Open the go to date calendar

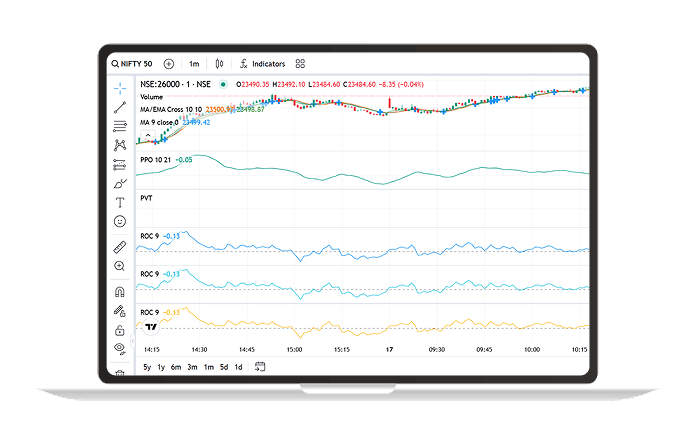(x=260, y=367)
